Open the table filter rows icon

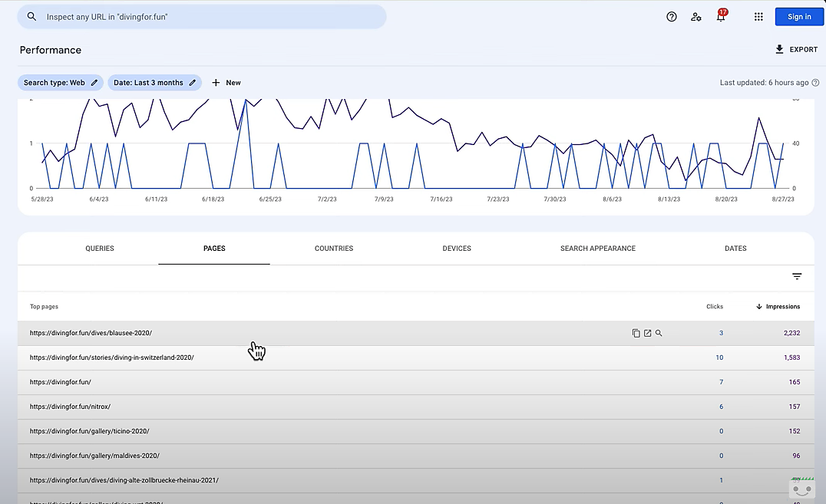click(x=797, y=277)
